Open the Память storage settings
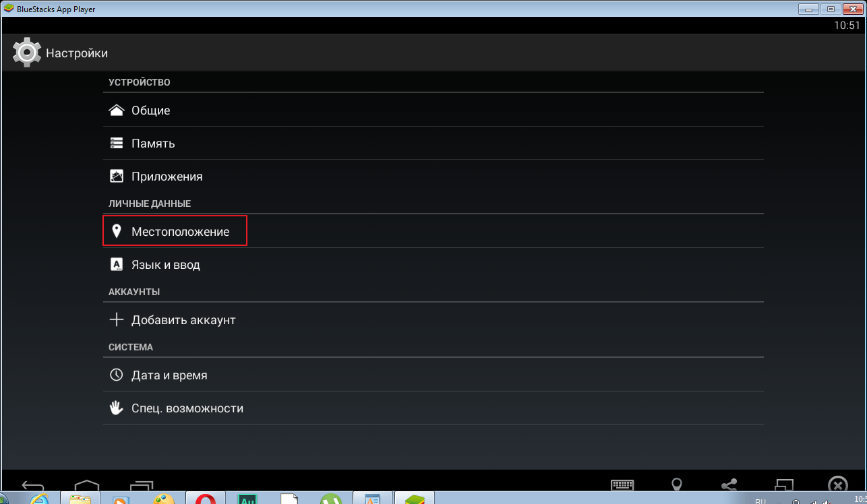 [x=433, y=143]
